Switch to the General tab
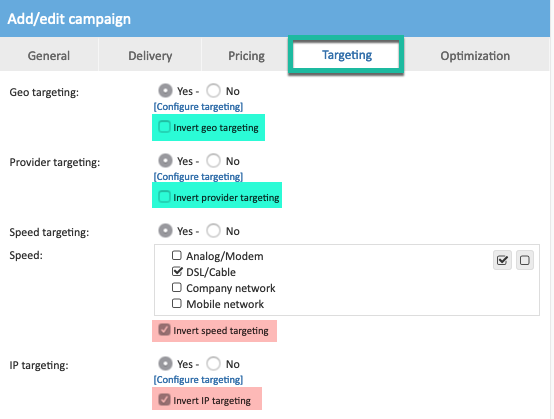This screenshot has width=554, height=419. [x=49, y=55]
